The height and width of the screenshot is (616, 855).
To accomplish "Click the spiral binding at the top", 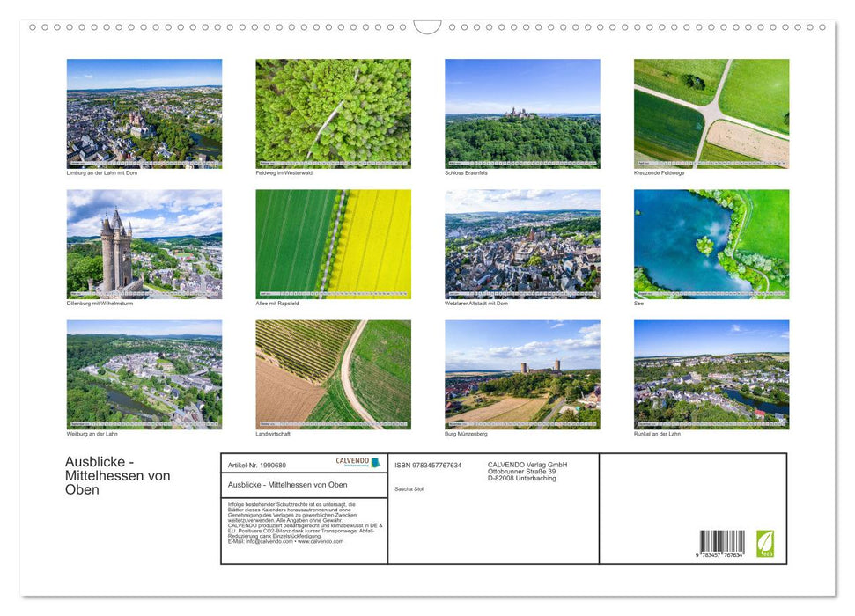I will (427, 27).
